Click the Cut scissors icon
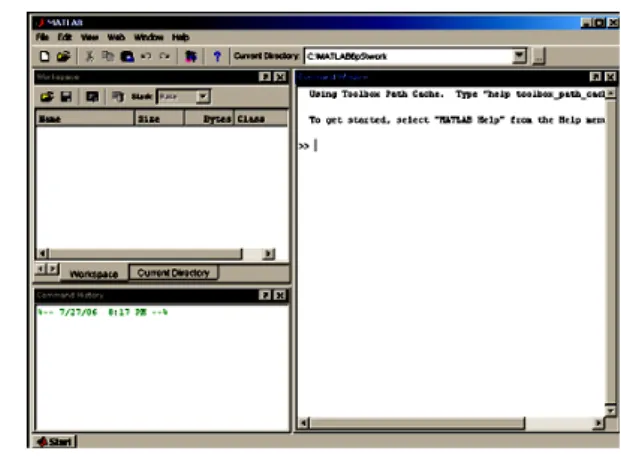Image resolution: width=621 pixels, height=460 pixels. pos(90,56)
